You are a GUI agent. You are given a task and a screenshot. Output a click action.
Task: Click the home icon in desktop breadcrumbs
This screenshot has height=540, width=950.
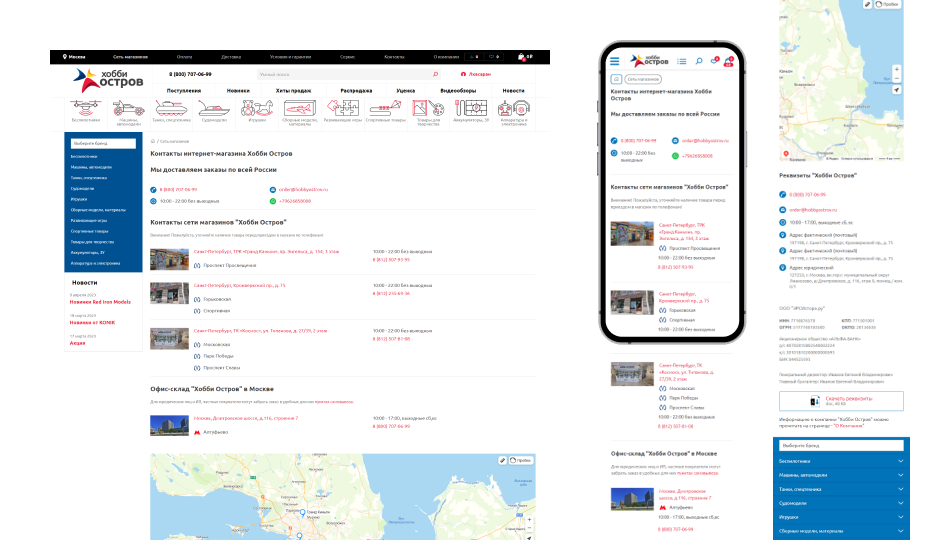153,141
